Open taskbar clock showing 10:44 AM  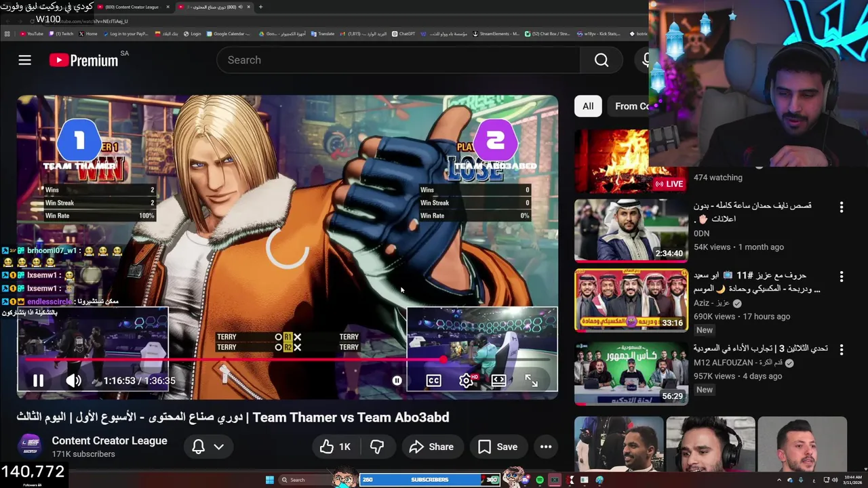pos(854,480)
